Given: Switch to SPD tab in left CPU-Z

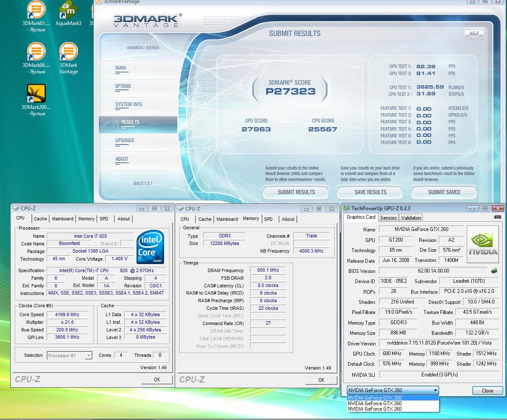Looking at the screenshot, I should tap(104, 219).
